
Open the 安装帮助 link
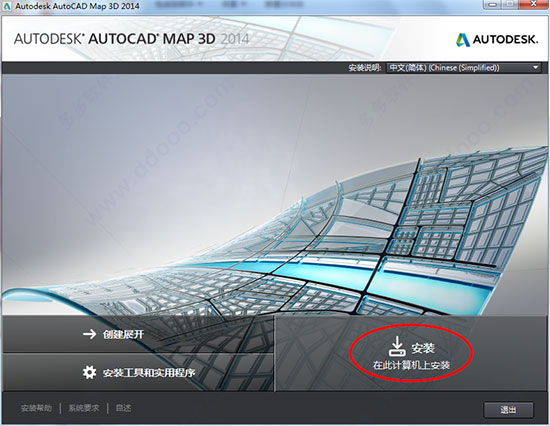coord(36,408)
